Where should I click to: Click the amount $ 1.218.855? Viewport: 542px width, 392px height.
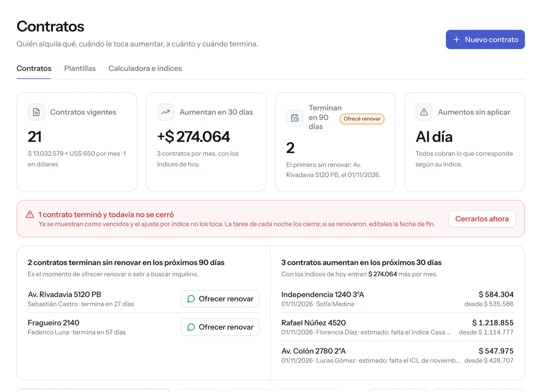pyautogui.click(x=493, y=323)
